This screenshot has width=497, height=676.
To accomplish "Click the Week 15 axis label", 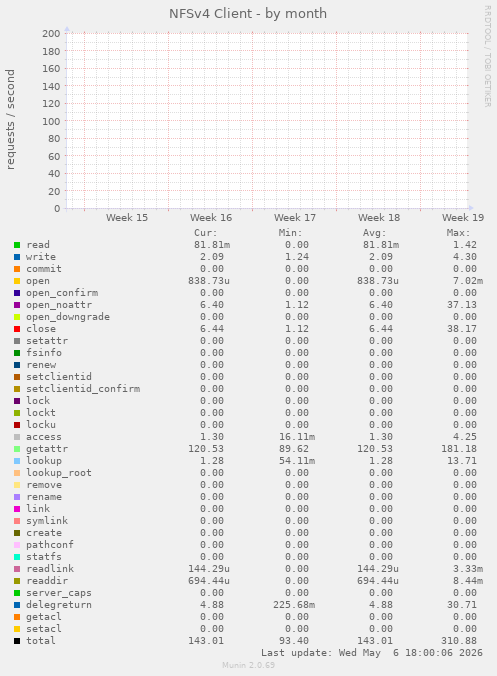I will [127, 217].
